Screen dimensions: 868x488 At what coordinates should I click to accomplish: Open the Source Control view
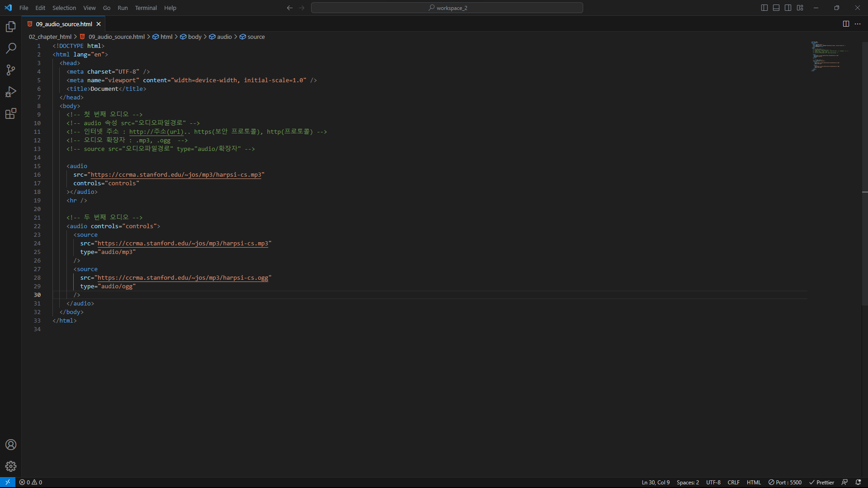pyautogui.click(x=11, y=70)
